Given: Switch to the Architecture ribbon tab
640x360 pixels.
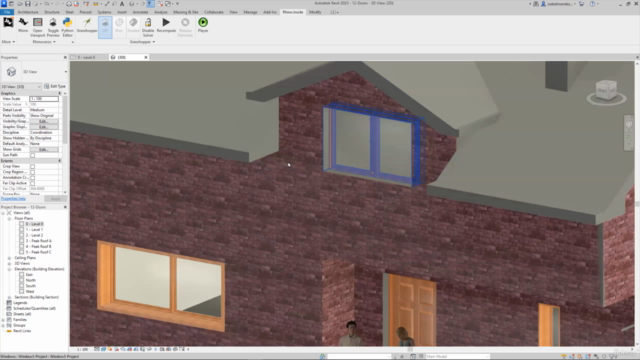Looking at the screenshot, I should coord(28,12).
